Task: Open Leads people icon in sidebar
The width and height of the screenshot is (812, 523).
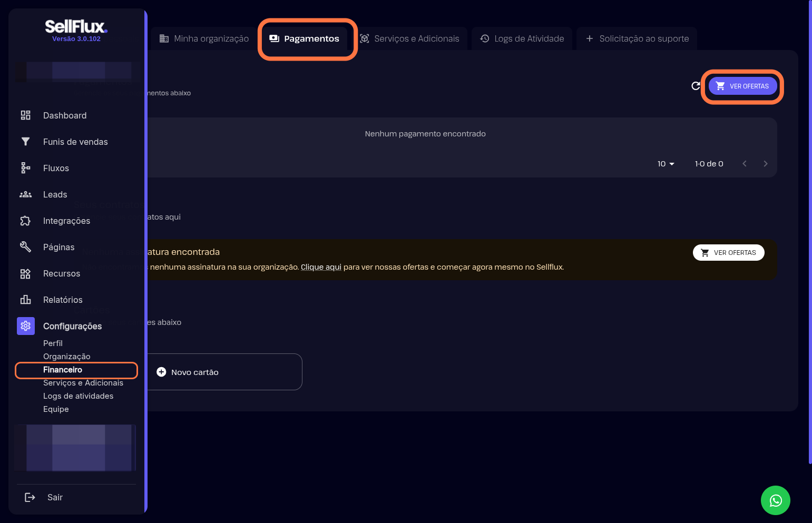Action: pyautogui.click(x=25, y=194)
